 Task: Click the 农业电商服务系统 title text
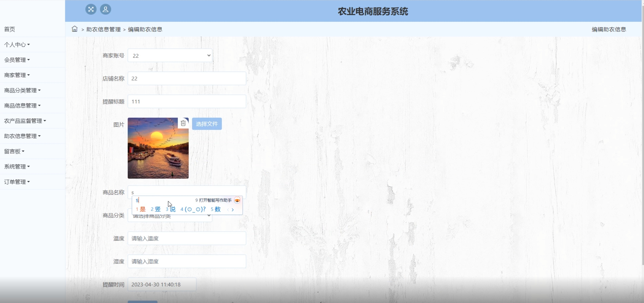[x=373, y=11]
